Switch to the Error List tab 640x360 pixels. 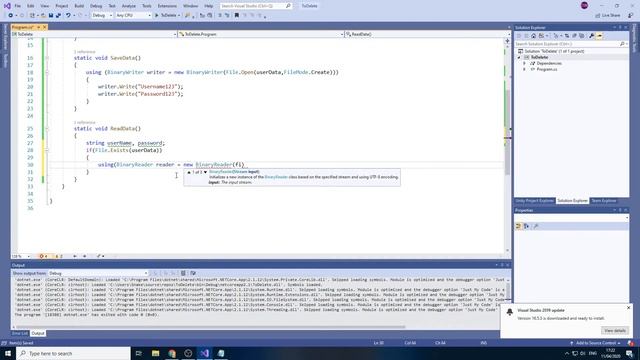pos(20,333)
